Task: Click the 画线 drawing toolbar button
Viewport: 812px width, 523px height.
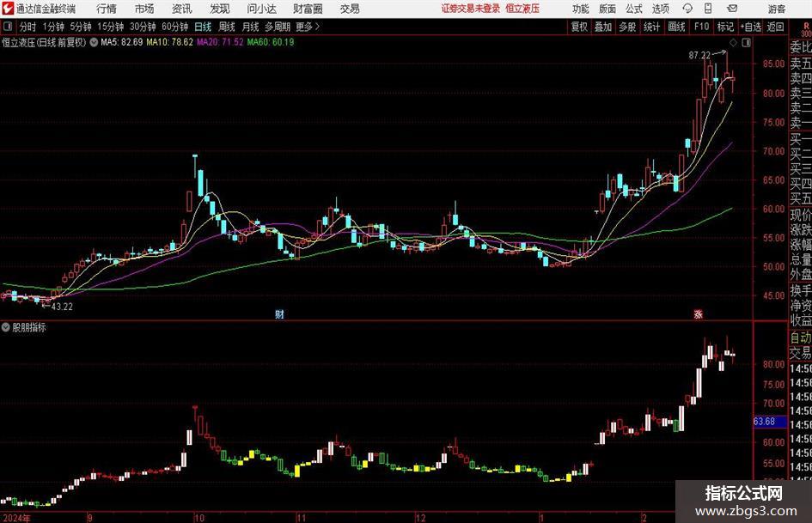Action: click(676, 27)
